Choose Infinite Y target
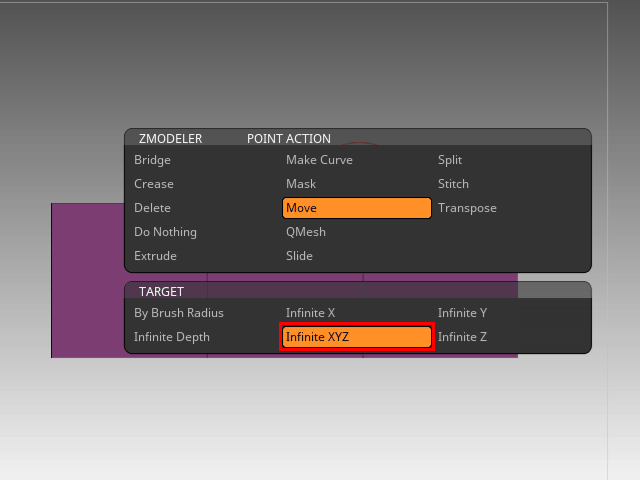Viewport: 640px width, 480px height. tap(462, 313)
